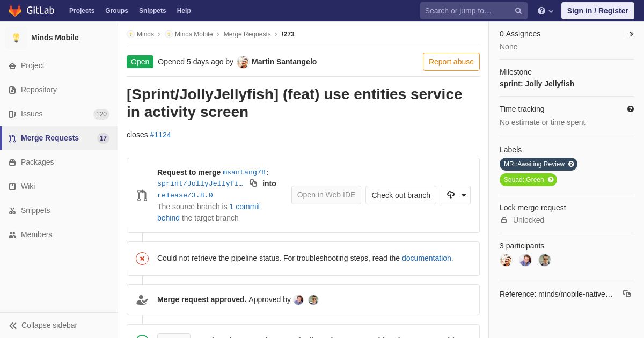
Task: Open the 1 commit behind link
Action: (x=209, y=212)
